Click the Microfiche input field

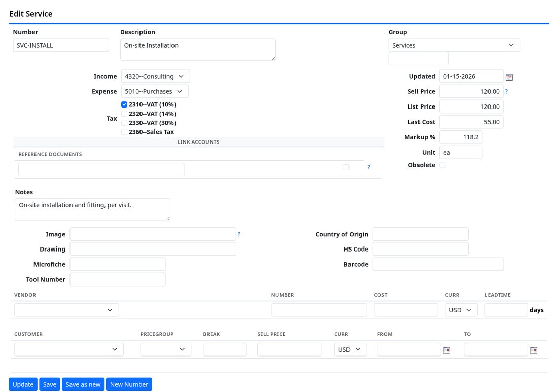(x=118, y=264)
